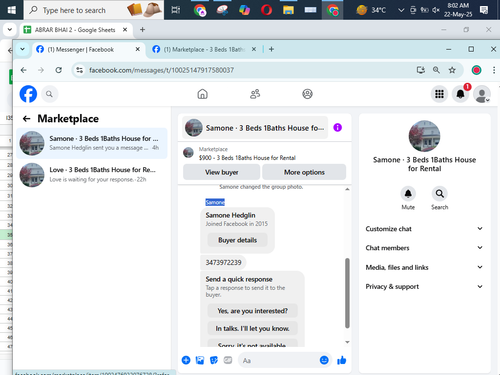Image resolution: width=500 pixels, height=375 pixels.
Task: Open Windows Start menu
Action: 12,10
